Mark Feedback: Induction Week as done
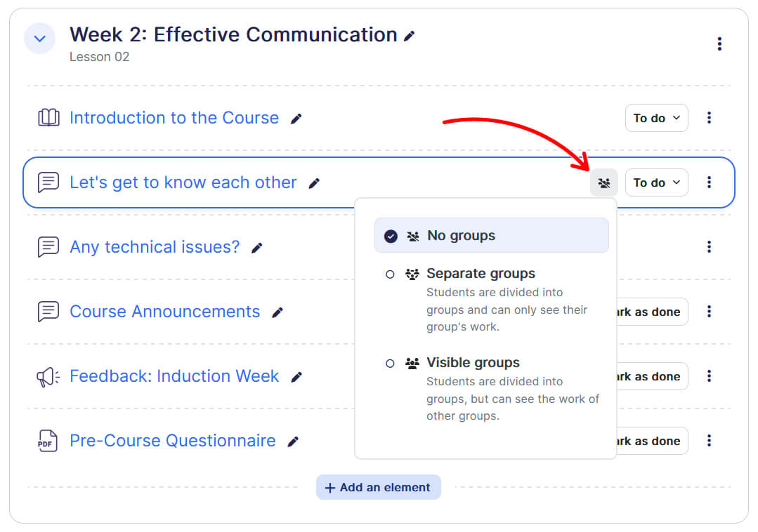758x532 pixels. [x=650, y=376]
